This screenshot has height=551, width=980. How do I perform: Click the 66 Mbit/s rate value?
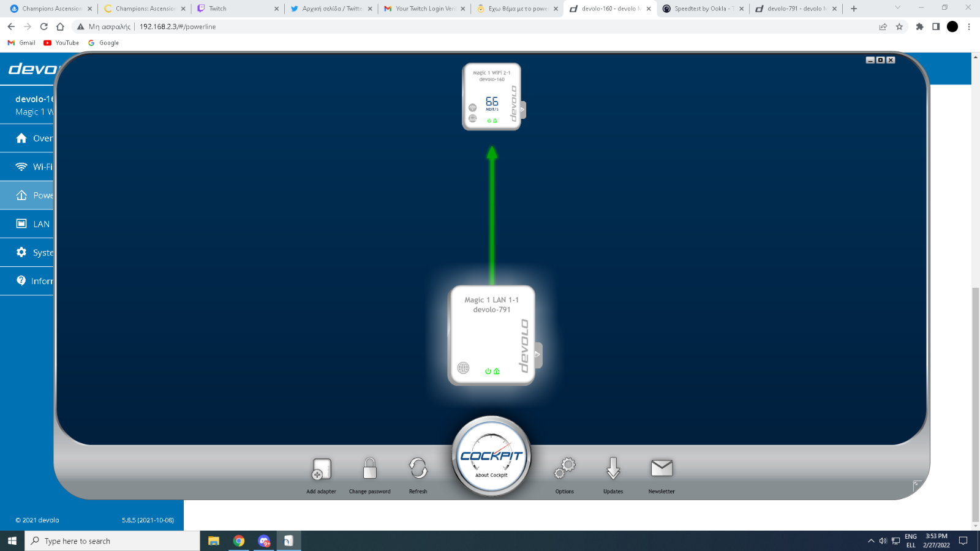(492, 103)
